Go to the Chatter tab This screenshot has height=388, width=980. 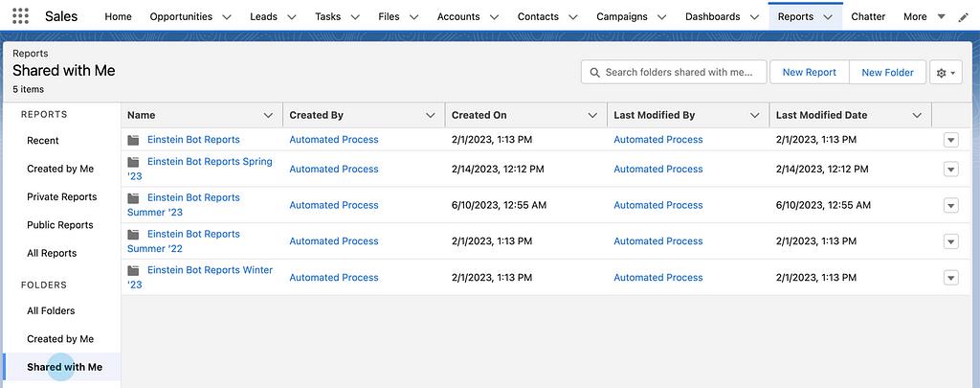pos(868,16)
